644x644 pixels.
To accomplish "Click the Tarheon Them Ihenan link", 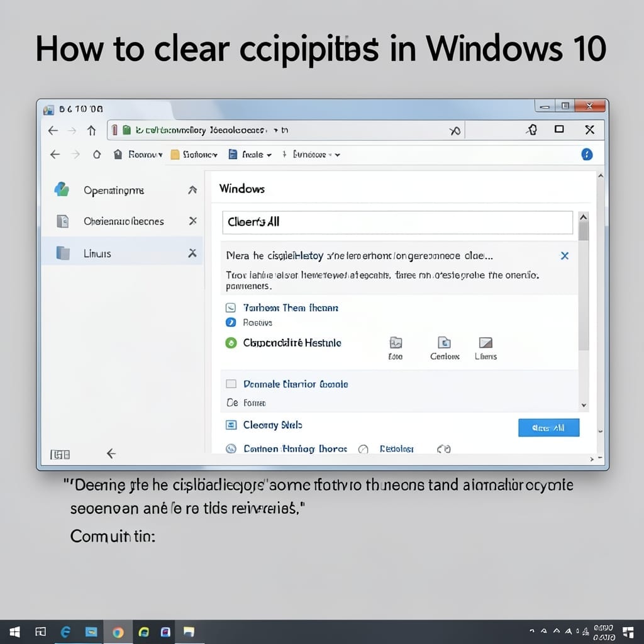I will click(x=291, y=308).
